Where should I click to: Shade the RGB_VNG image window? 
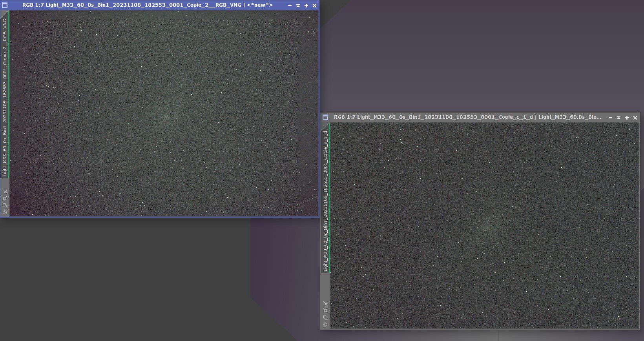(x=298, y=5)
